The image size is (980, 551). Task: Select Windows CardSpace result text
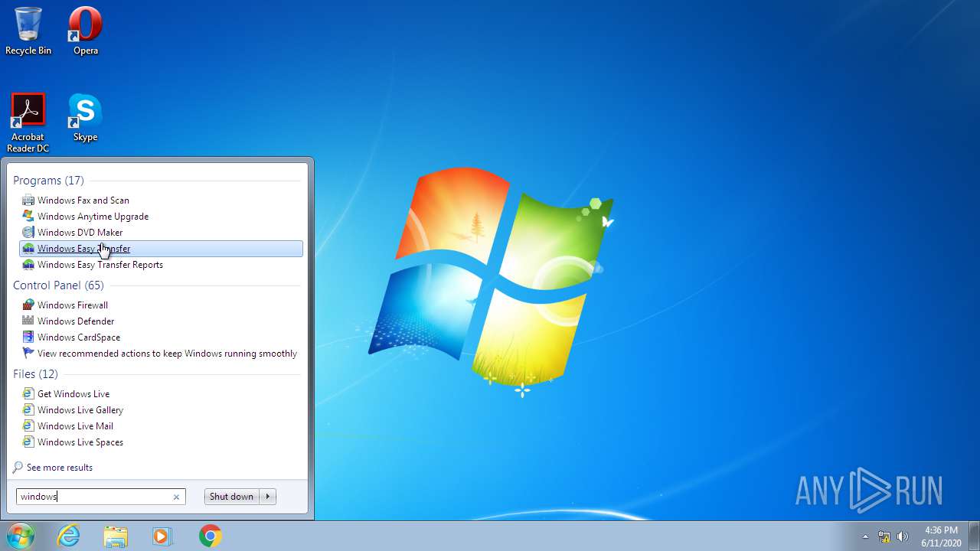click(x=79, y=337)
